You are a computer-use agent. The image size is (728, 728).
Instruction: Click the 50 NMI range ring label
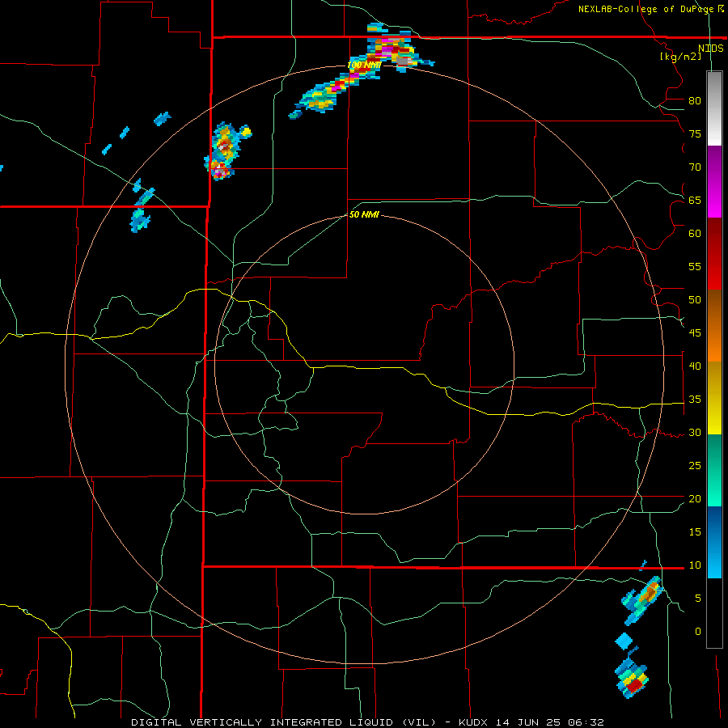(x=364, y=214)
